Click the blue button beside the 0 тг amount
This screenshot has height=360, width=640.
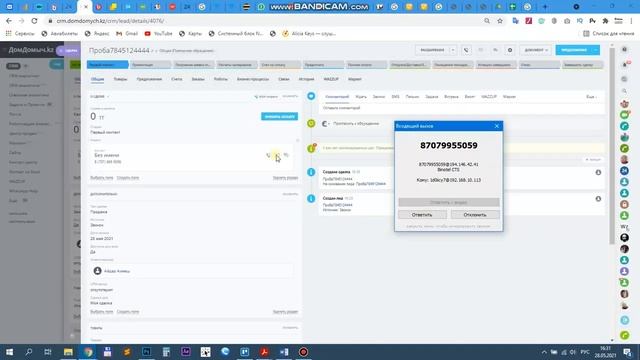click(280, 117)
